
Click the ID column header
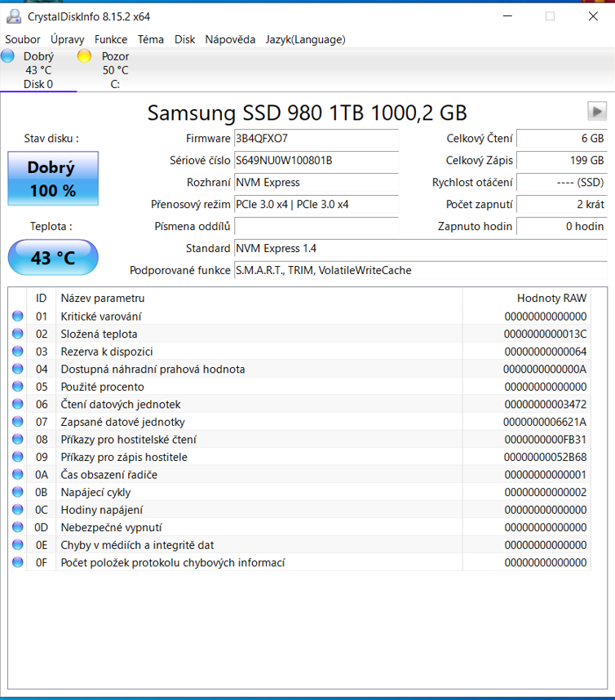point(41,298)
